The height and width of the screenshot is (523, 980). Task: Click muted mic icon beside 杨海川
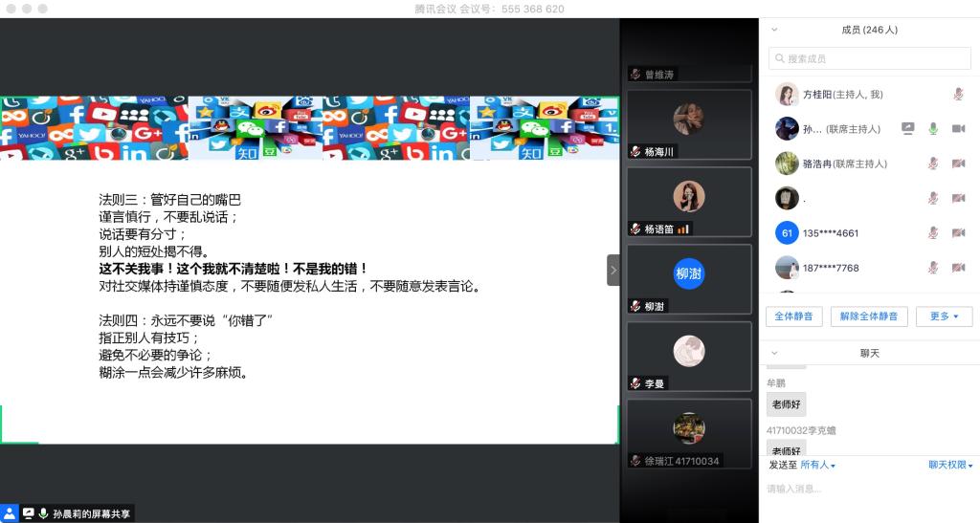coord(635,151)
